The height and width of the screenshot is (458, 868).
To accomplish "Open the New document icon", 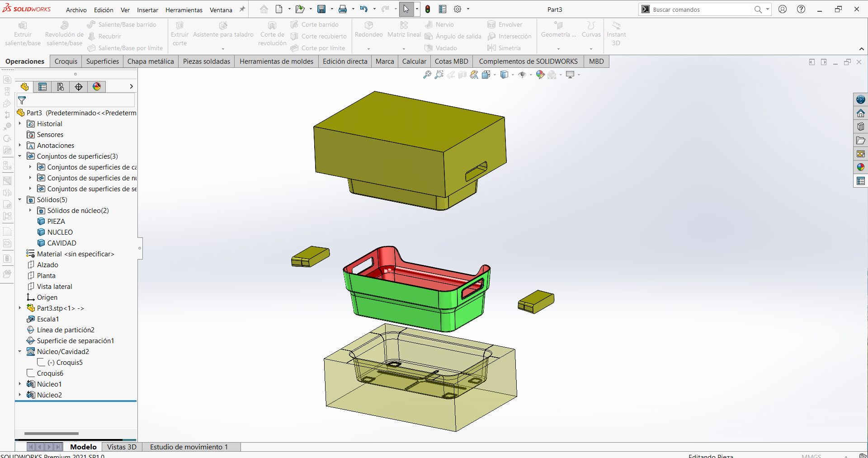I will [x=279, y=9].
